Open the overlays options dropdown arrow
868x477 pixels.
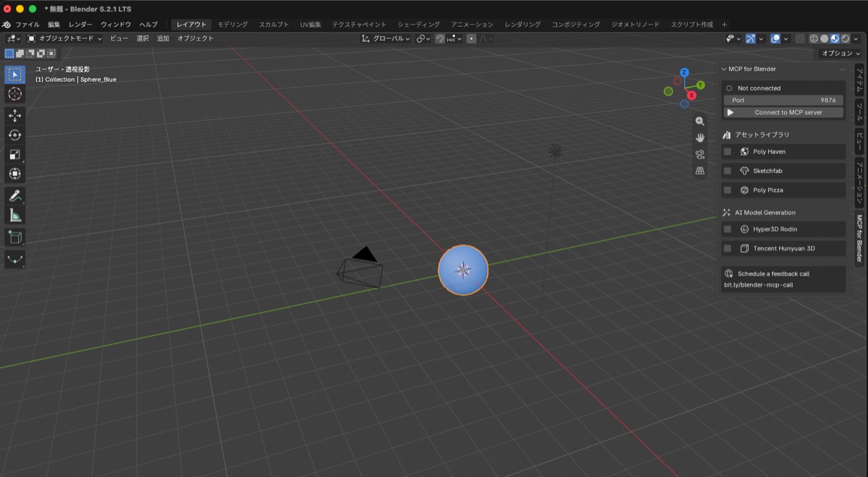[x=786, y=38]
